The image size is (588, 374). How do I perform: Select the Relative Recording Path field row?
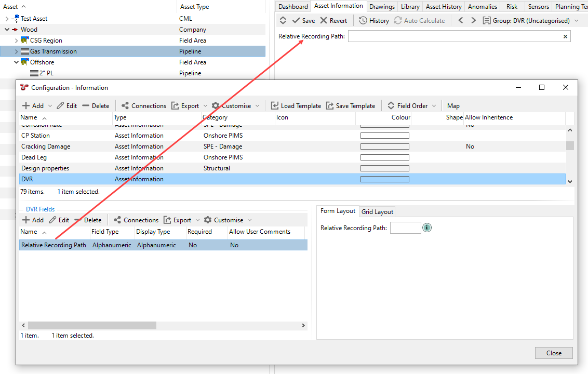click(x=163, y=245)
